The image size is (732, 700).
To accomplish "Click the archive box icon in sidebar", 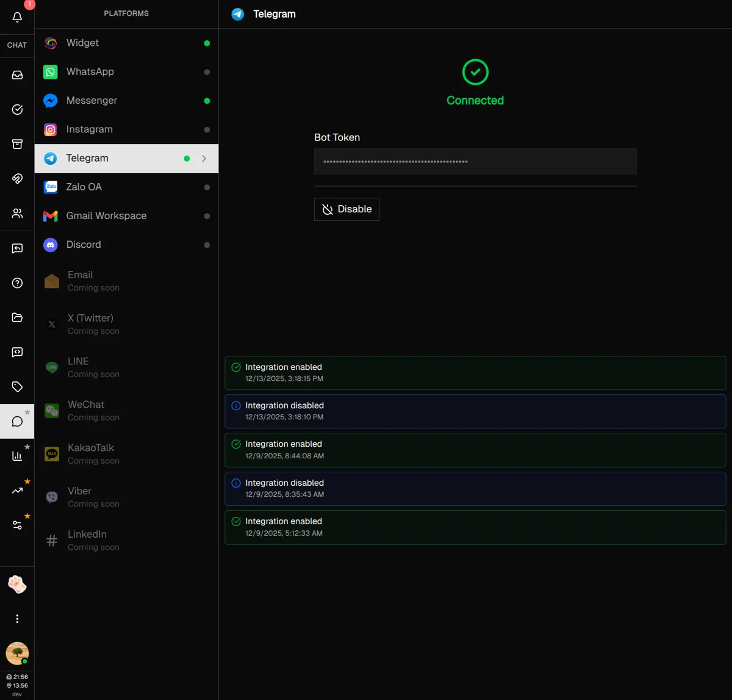I will coord(17,144).
